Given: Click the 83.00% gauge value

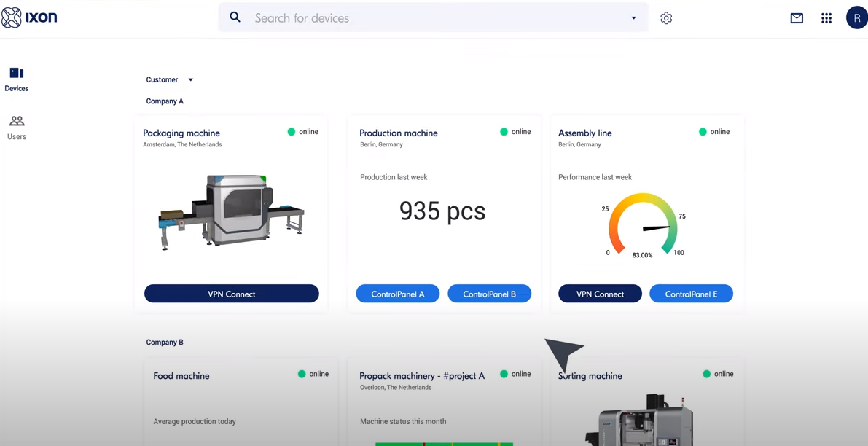Looking at the screenshot, I should coord(642,255).
